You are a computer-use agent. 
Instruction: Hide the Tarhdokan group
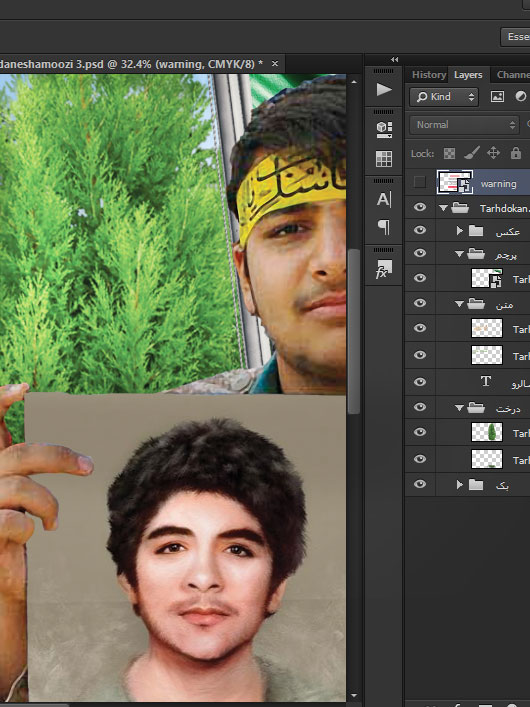(x=420, y=207)
